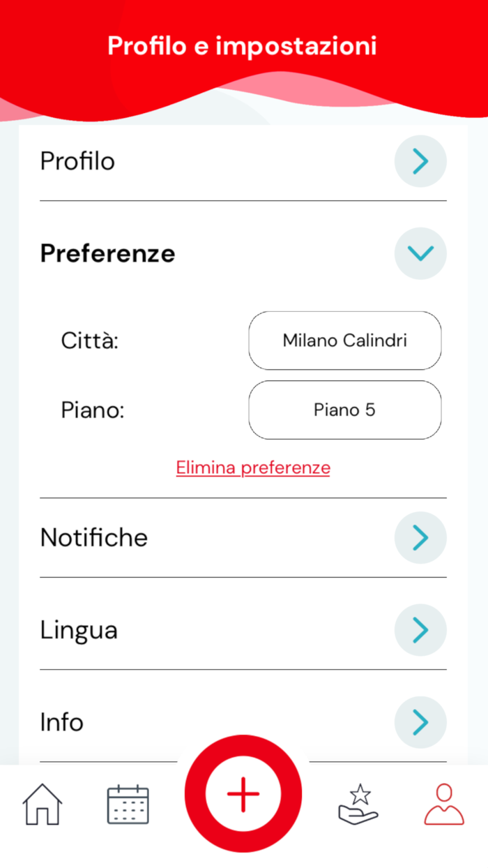Expand the Notifiche section chevron

click(420, 537)
